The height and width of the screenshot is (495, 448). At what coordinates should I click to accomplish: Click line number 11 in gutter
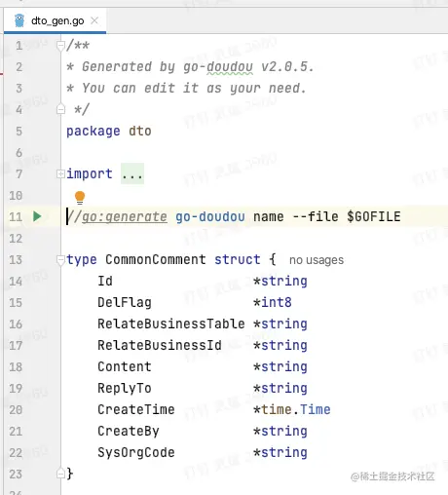point(16,216)
